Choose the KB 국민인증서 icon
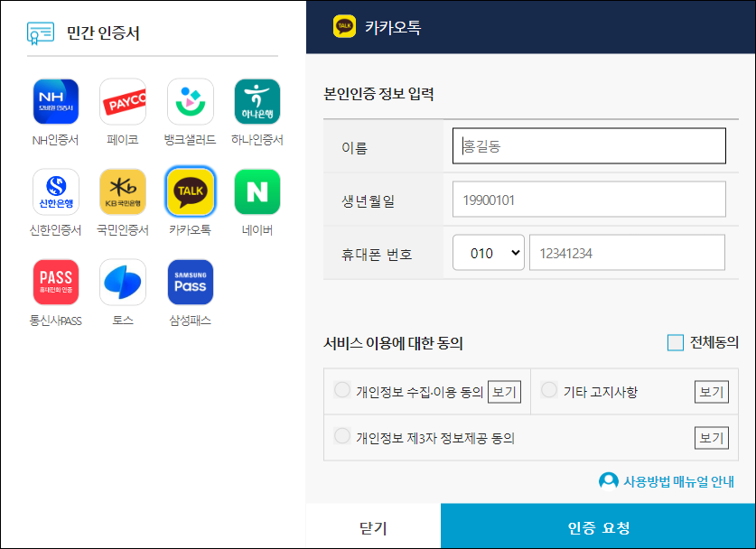This screenshot has width=756, height=549. pos(123,191)
